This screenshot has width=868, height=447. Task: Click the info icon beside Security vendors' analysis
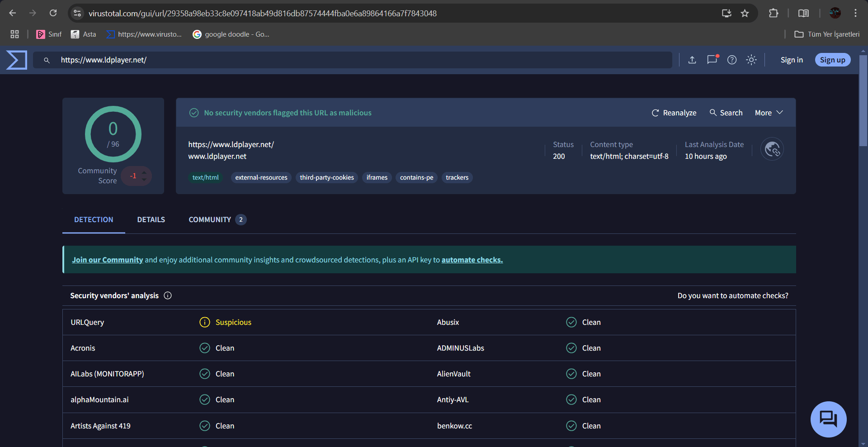pos(168,295)
